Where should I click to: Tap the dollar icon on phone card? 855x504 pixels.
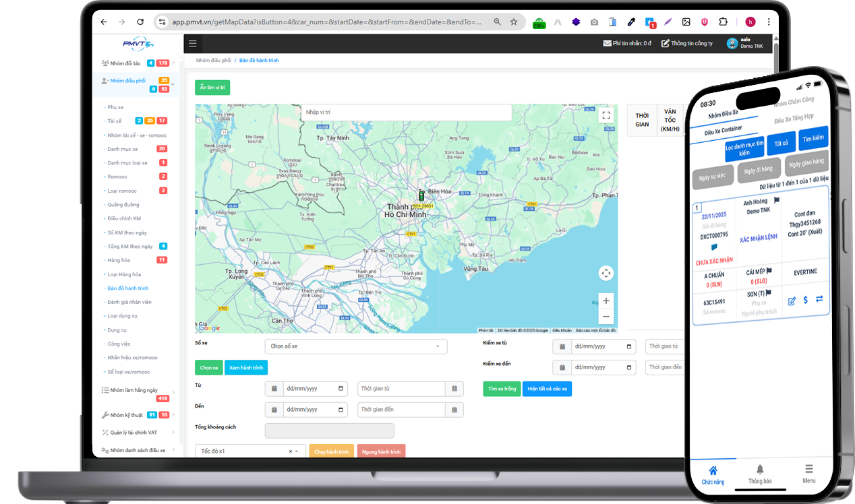click(x=806, y=300)
